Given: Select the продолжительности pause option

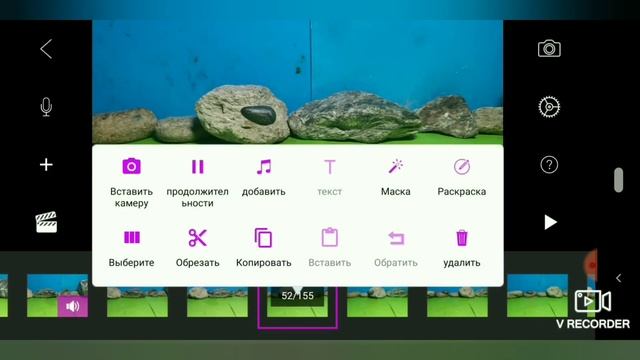Looking at the screenshot, I should tap(198, 182).
